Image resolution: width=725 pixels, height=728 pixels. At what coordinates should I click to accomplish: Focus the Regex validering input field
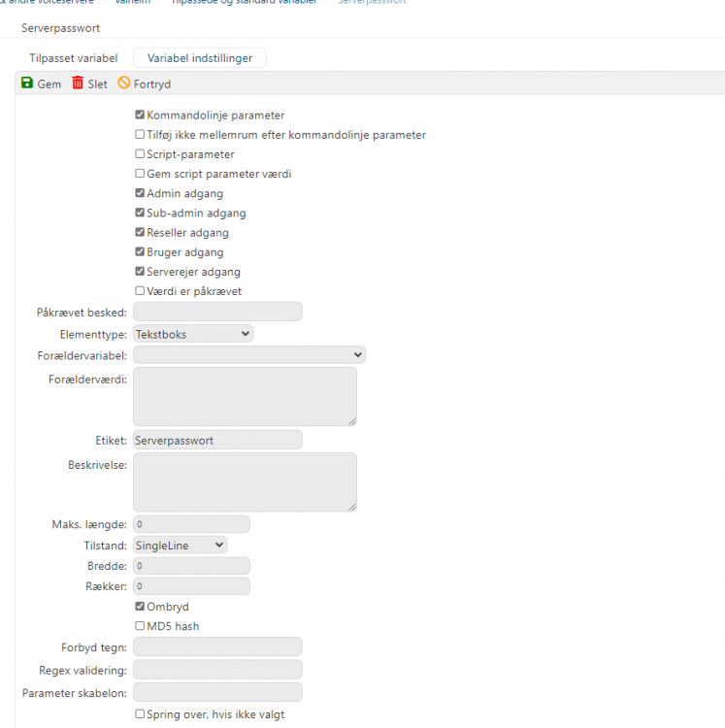217,669
